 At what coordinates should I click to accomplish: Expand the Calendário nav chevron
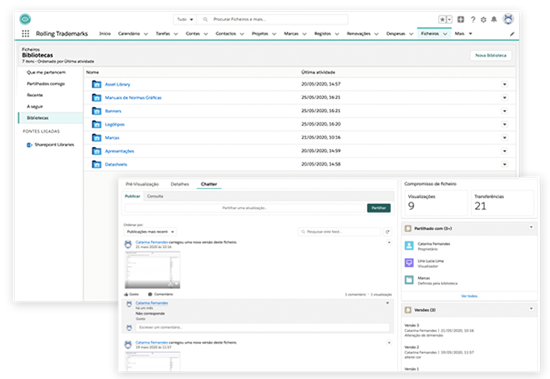146,34
